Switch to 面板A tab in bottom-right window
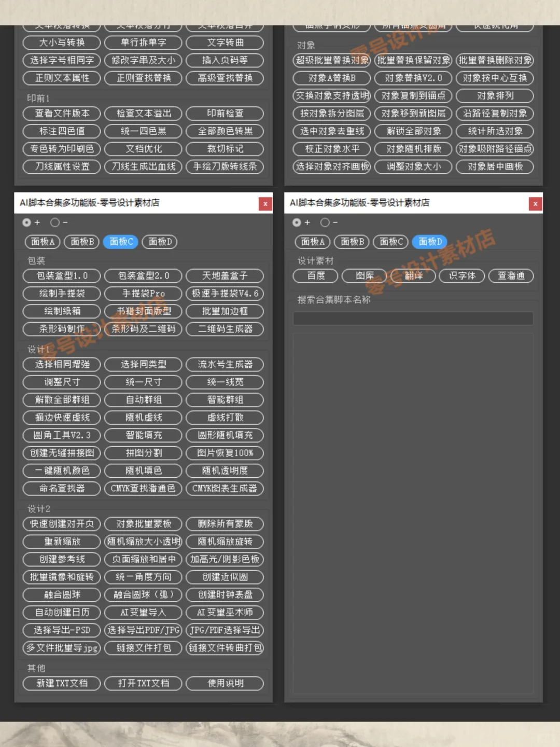 click(313, 242)
